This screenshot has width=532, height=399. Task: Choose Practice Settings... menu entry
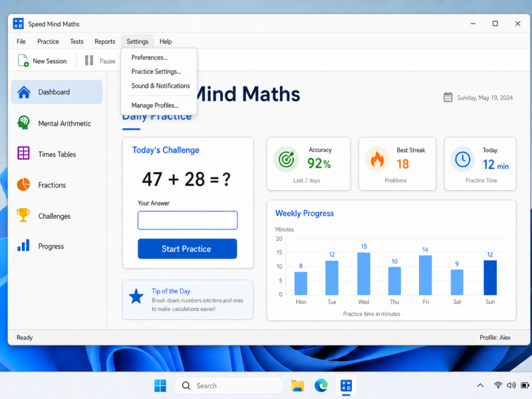pos(159,72)
